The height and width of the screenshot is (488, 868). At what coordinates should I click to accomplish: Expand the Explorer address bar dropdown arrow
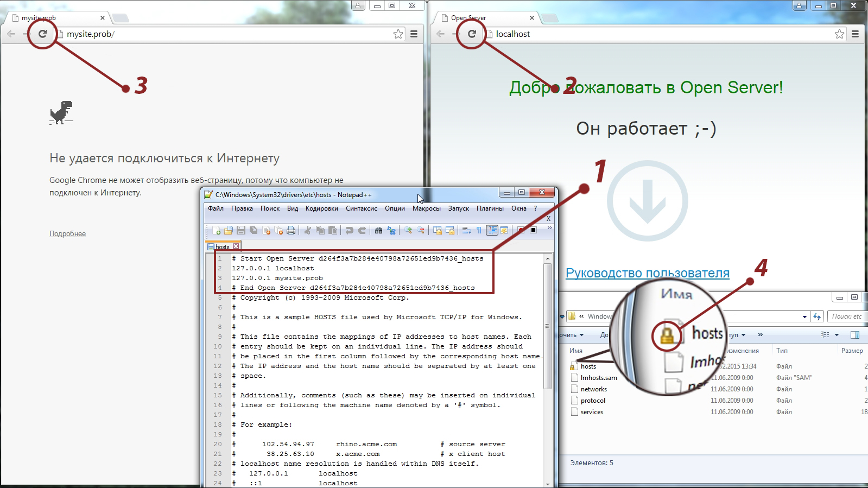(x=804, y=316)
